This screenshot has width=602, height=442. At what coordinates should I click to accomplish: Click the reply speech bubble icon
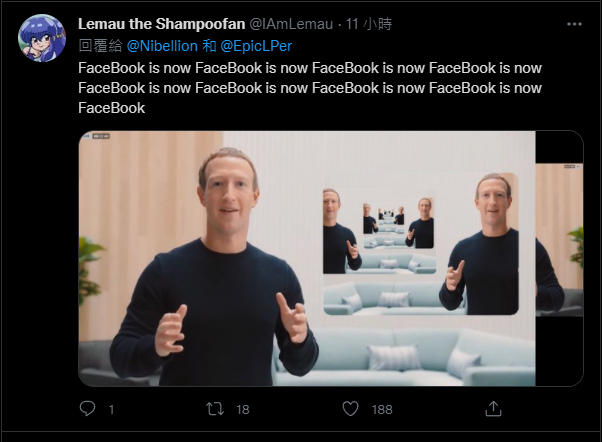[x=88, y=408]
